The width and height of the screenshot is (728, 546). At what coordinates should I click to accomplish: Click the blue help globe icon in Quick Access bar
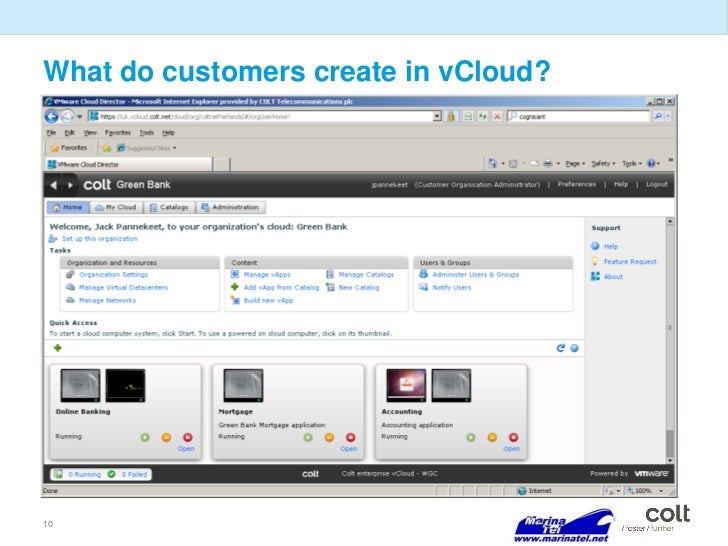pyautogui.click(x=574, y=348)
